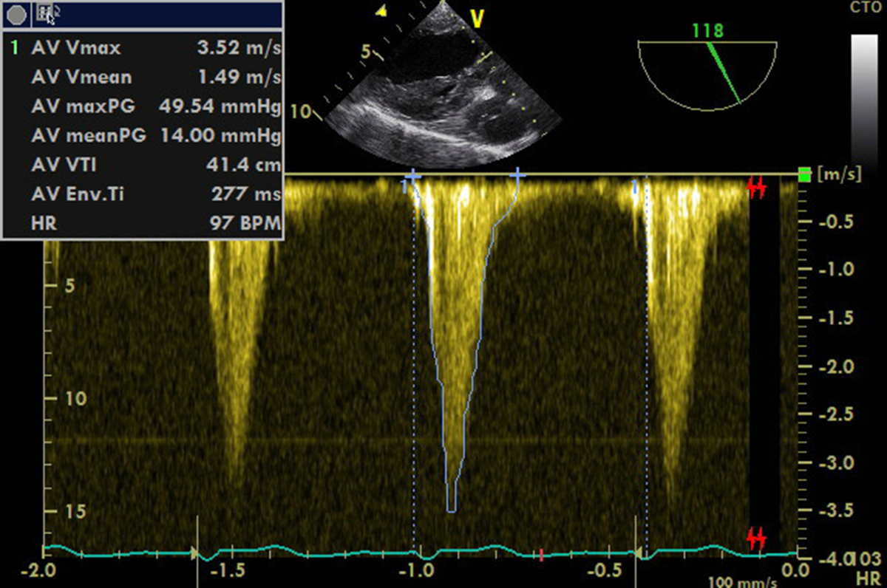The height and width of the screenshot is (588, 887).
Task: Click the green 118 degree angle indicator
Action: [x=707, y=31]
